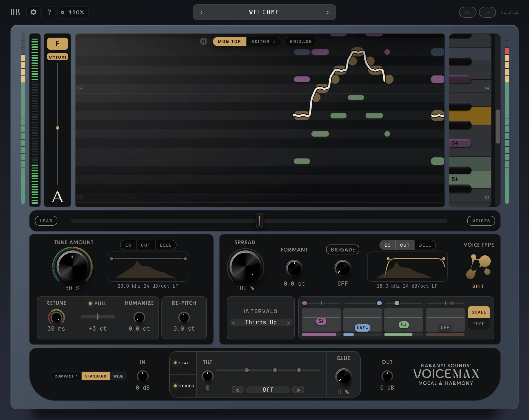Open settings gear icon
529x420 pixels.
point(33,12)
